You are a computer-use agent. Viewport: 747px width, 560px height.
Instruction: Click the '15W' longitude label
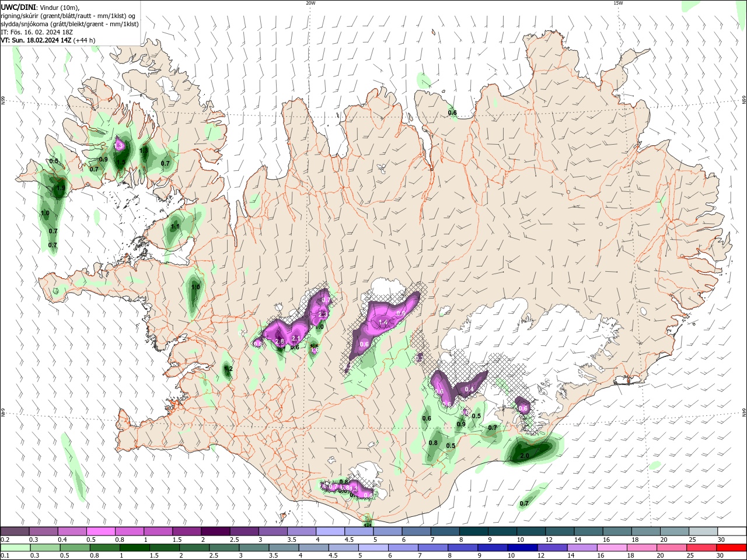[x=618, y=3]
